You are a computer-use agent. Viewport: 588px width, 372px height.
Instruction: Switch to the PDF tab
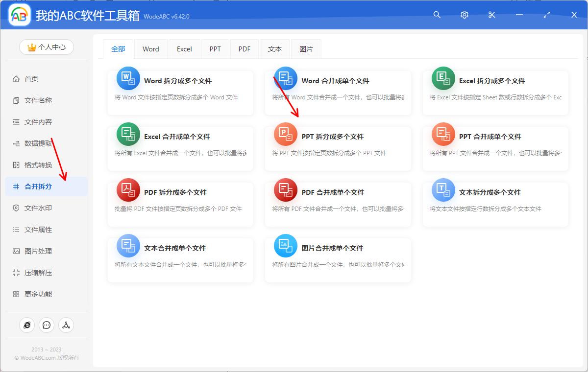[x=244, y=48]
